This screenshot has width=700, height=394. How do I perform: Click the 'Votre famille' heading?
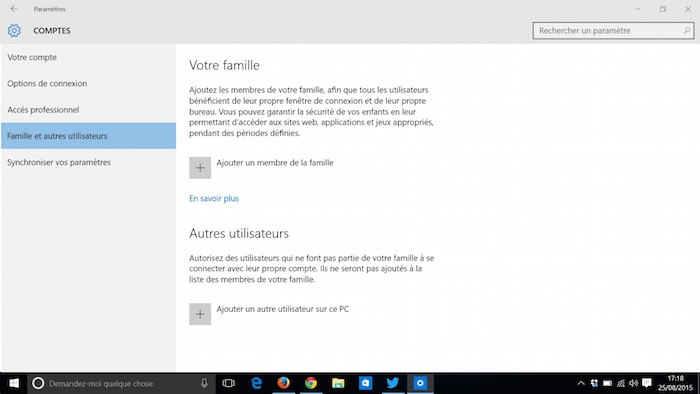click(224, 66)
